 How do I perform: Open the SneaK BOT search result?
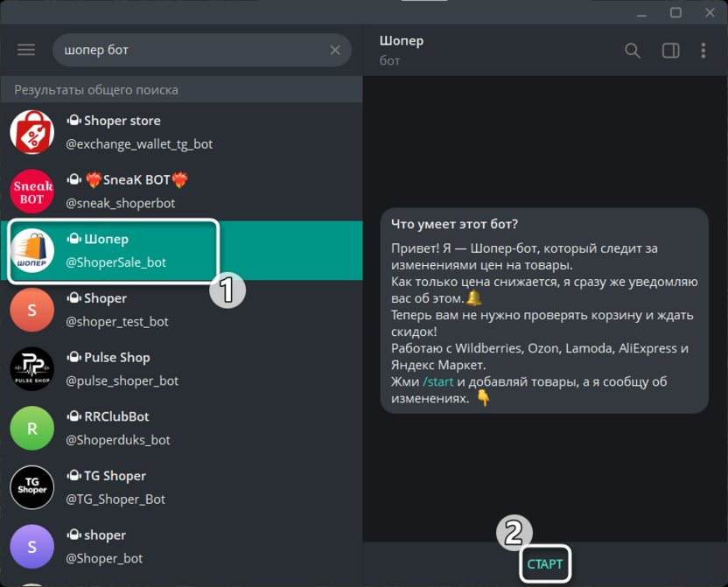click(x=181, y=192)
